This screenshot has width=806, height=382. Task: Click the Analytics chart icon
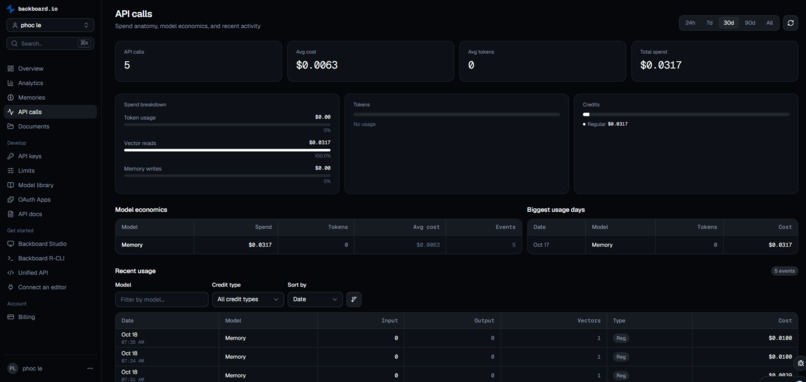coord(11,83)
